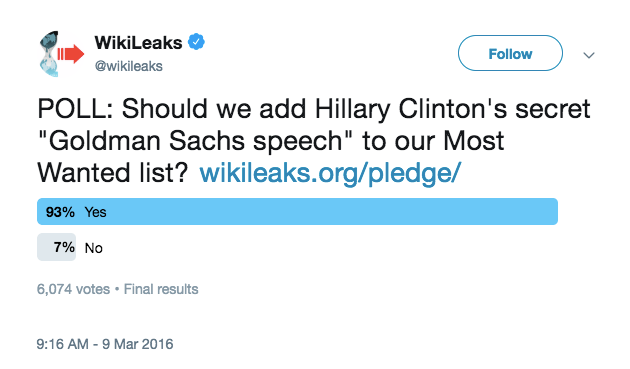Select the gray No poll bar
The width and height of the screenshot is (630, 369).
[x=57, y=247]
